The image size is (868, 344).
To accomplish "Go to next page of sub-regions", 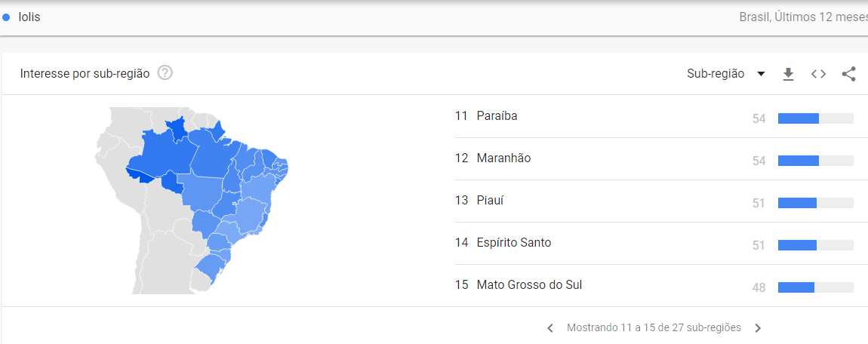I will point(758,328).
